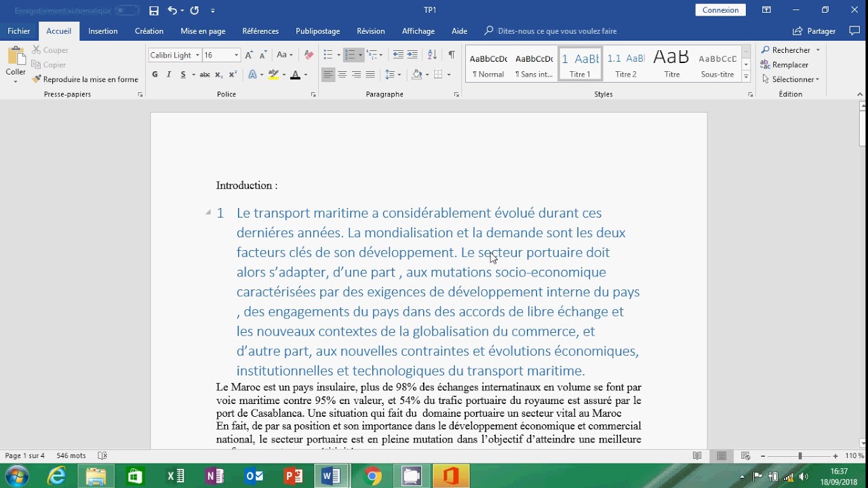This screenshot has width=868, height=488.
Task: Open the font size 16 dropdown
Action: [236, 56]
